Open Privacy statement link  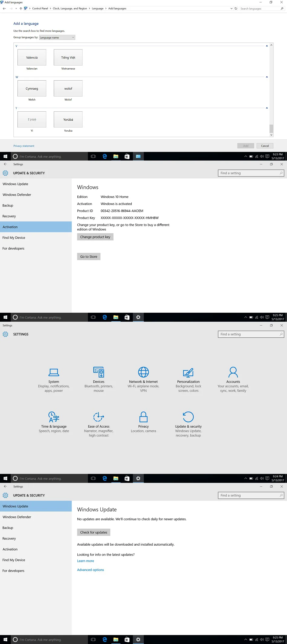point(24,146)
